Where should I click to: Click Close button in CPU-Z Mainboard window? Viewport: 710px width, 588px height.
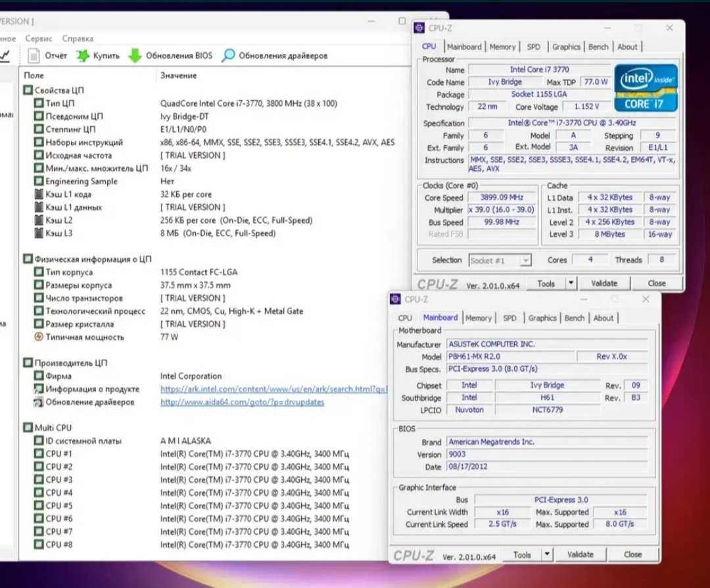pyautogui.click(x=632, y=554)
